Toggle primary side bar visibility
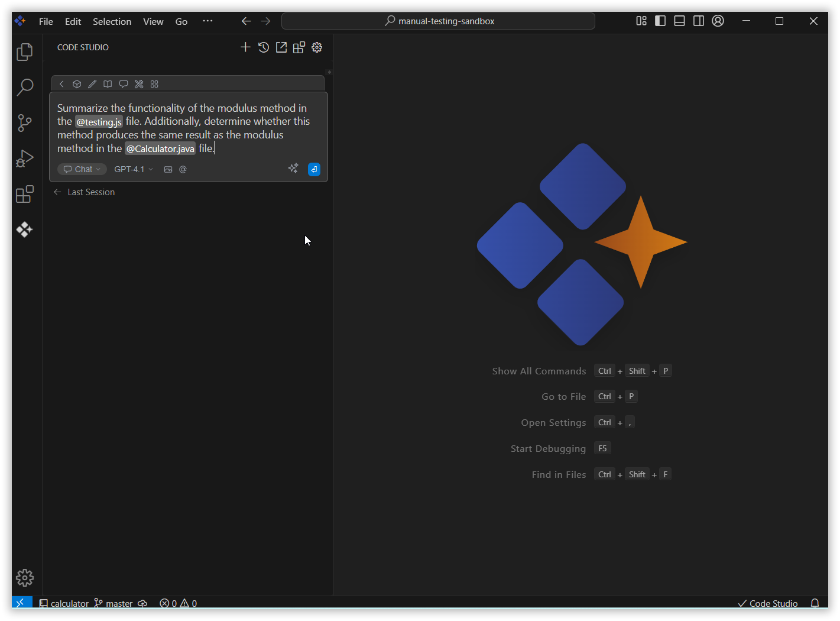This screenshot has height=621, width=840. coord(660,21)
